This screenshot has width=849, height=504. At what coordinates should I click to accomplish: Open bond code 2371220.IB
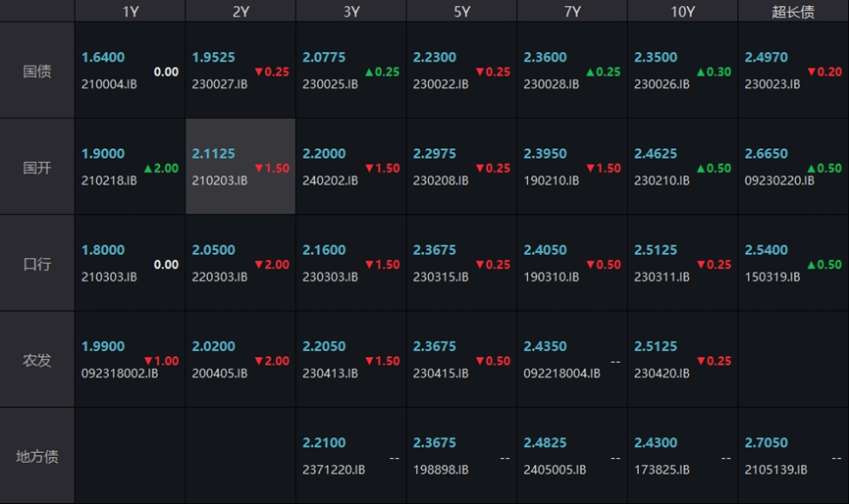(x=334, y=470)
